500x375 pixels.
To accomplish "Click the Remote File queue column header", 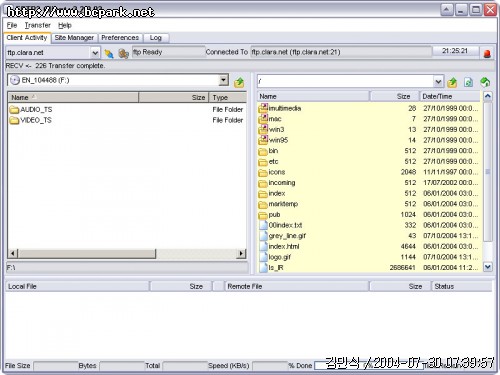I will coord(297,286).
